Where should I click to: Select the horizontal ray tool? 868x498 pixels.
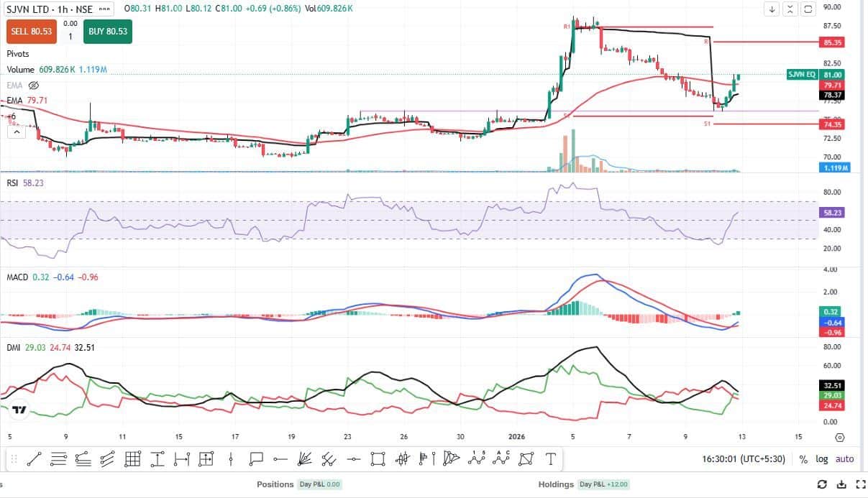click(280, 458)
